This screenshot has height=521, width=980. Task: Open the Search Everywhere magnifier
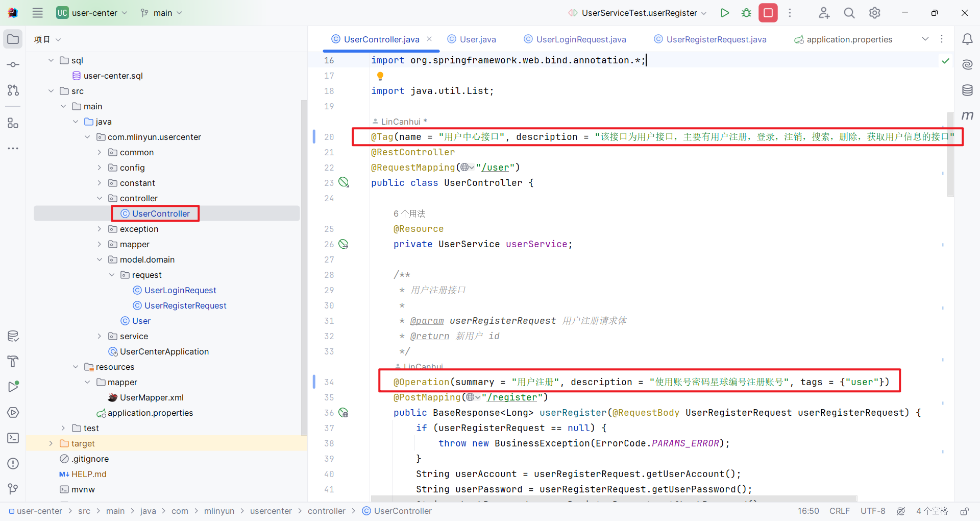(x=849, y=13)
